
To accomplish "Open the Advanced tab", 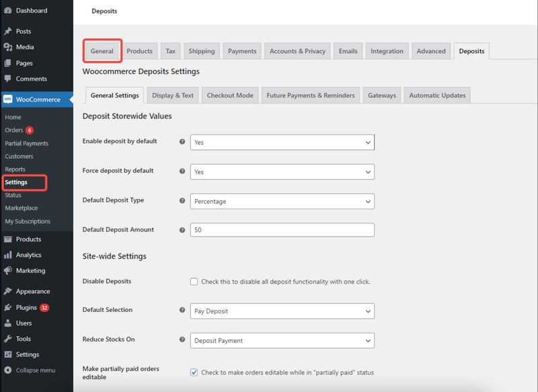I will tap(431, 51).
